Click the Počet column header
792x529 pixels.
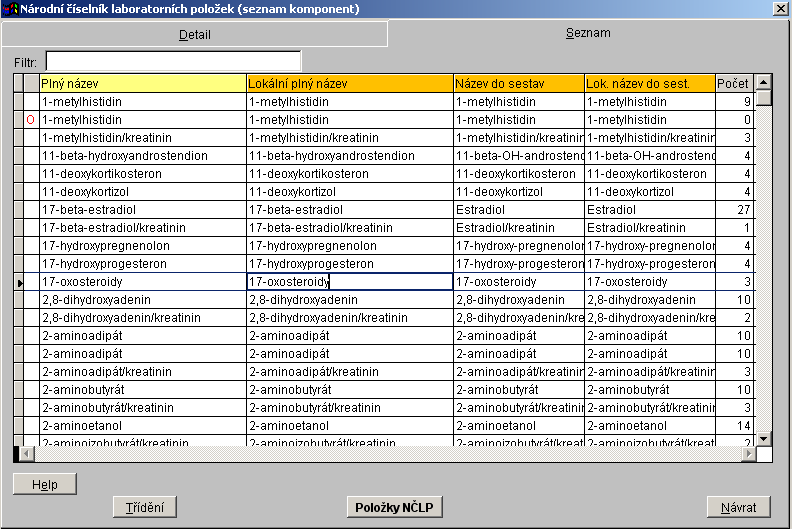click(733, 83)
